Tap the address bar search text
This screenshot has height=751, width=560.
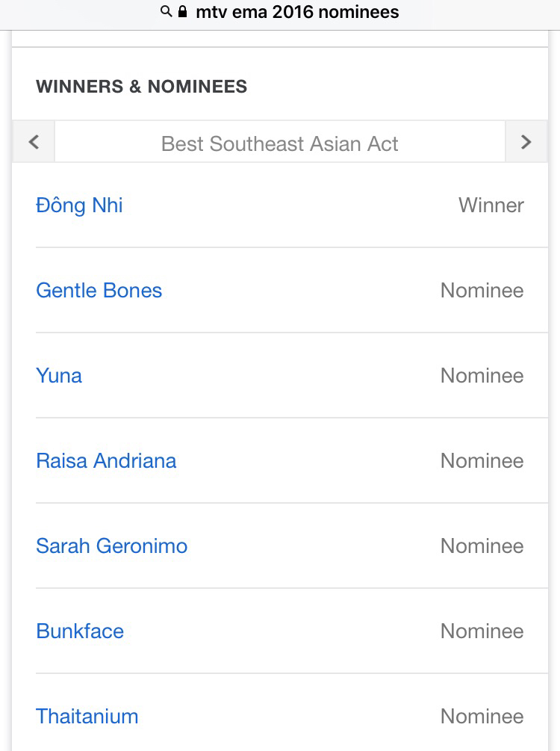coord(297,12)
